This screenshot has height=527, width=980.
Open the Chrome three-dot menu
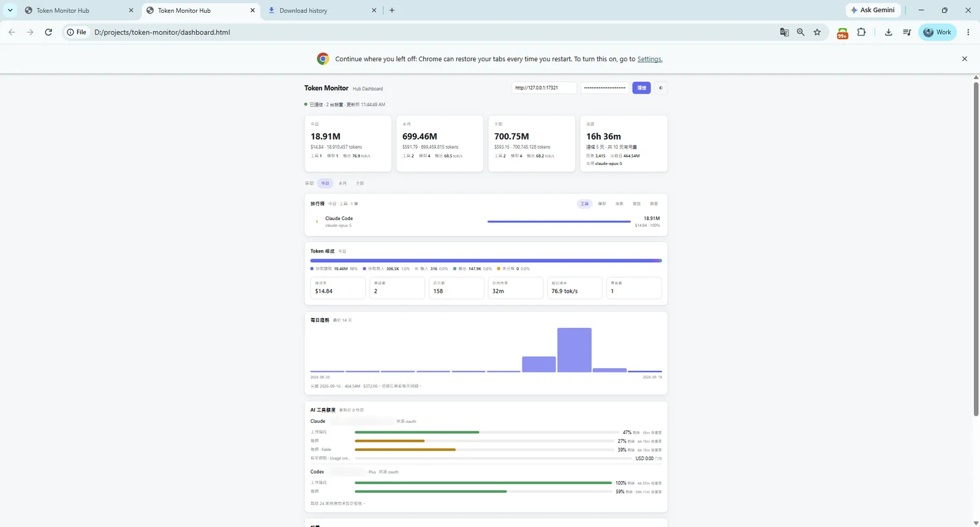click(x=968, y=32)
